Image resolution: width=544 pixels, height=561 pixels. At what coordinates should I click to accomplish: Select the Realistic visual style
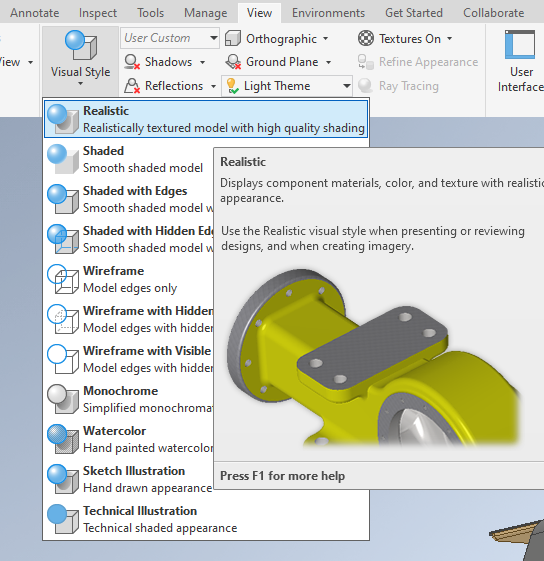tap(206, 119)
